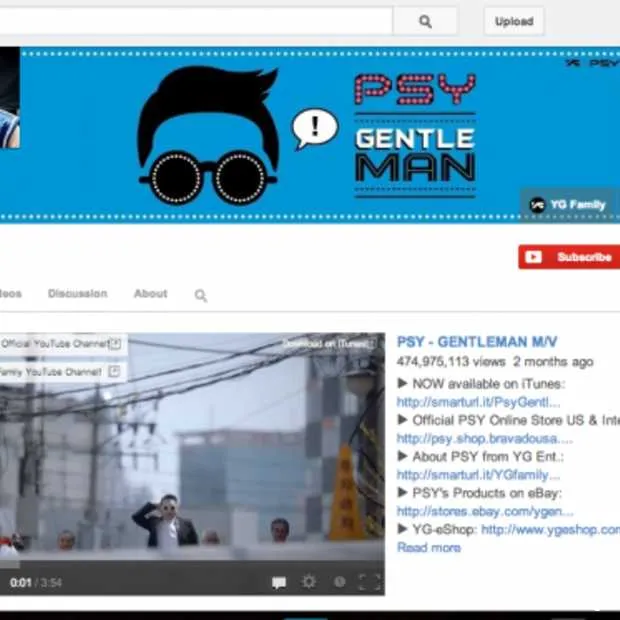Click the Upload button
This screenshot has width=620, height=620.
pyautogui.click(x=514, y=21)
